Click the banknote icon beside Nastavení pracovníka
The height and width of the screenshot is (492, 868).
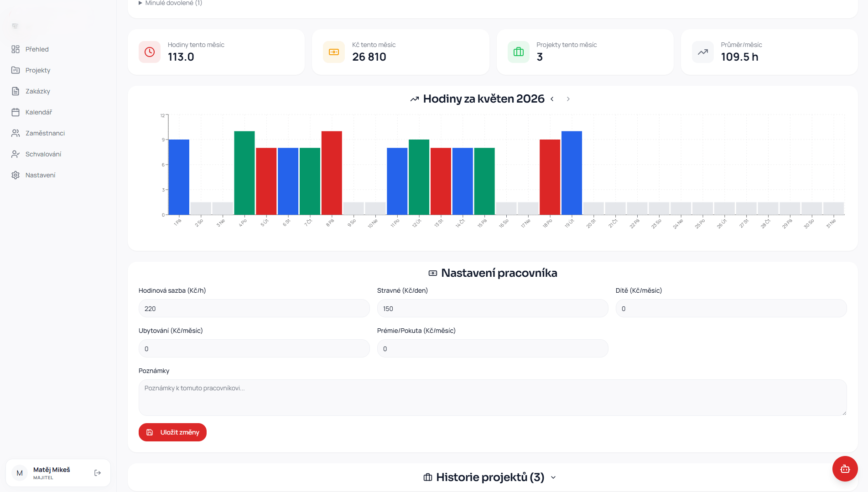[433, 273]
